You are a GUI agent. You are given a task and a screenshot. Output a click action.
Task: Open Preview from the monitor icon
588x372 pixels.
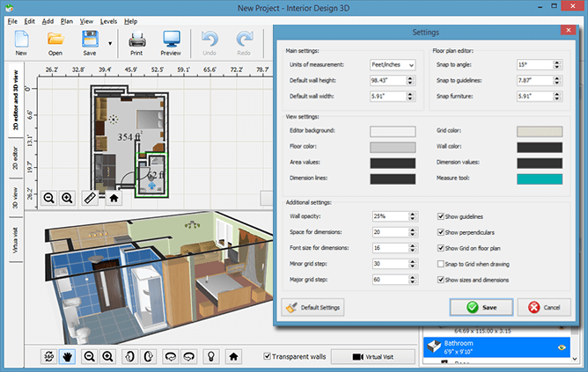pos(172,40)
